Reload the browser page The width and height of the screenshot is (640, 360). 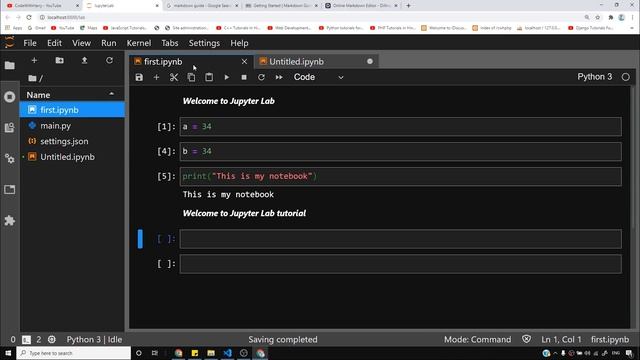tap(29, 18)
